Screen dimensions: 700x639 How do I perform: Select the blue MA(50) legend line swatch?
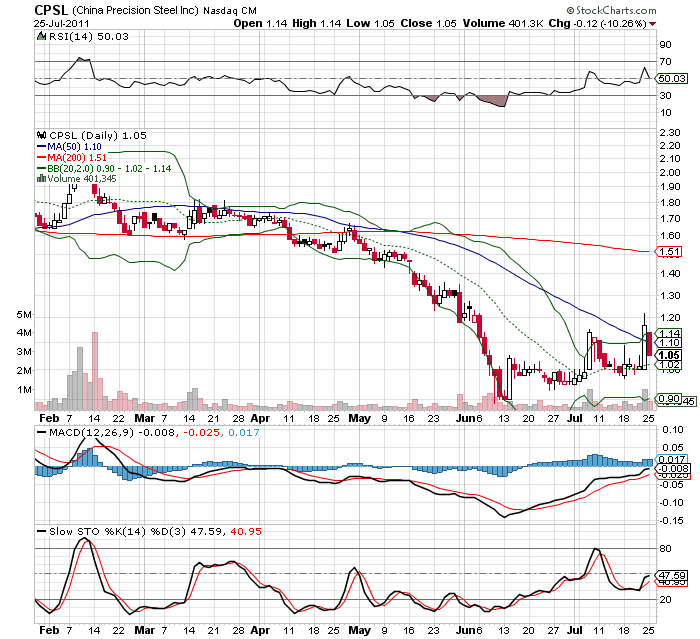click(x=41, y=146)
